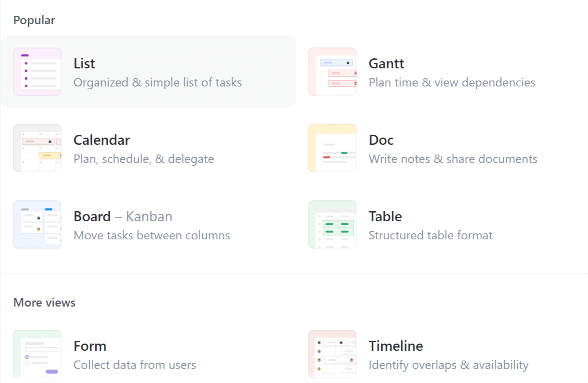
Task: Click the Popular section heading
Action: tap(34, 20)
